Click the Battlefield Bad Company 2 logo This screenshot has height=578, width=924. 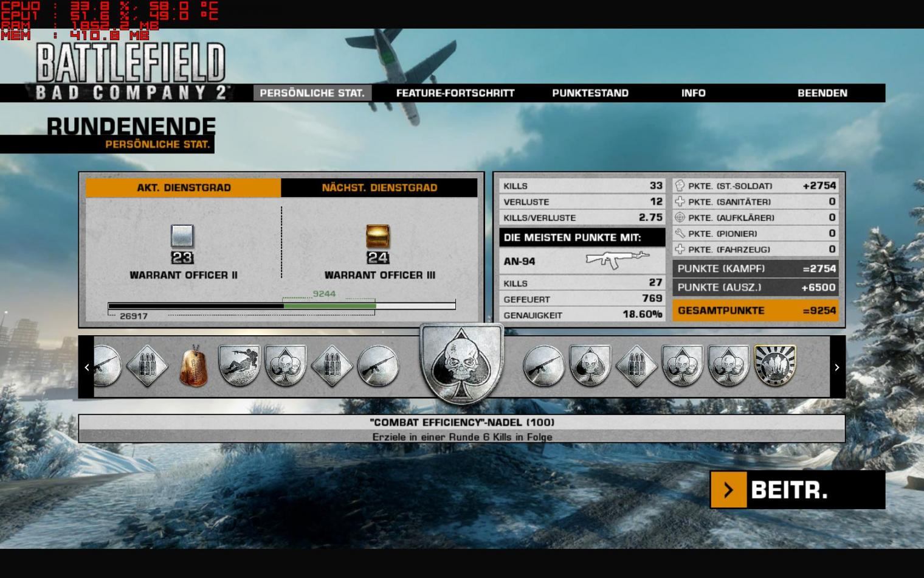tap(130, 71)
